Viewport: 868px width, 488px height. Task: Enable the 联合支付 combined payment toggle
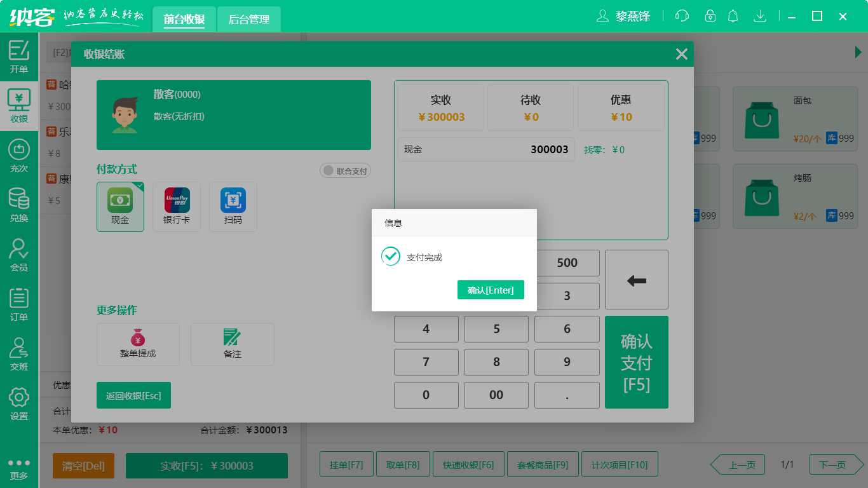coord(345,170)
